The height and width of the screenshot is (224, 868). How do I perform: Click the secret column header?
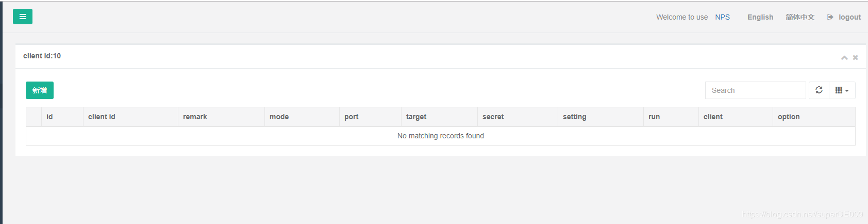coord(493,117)
